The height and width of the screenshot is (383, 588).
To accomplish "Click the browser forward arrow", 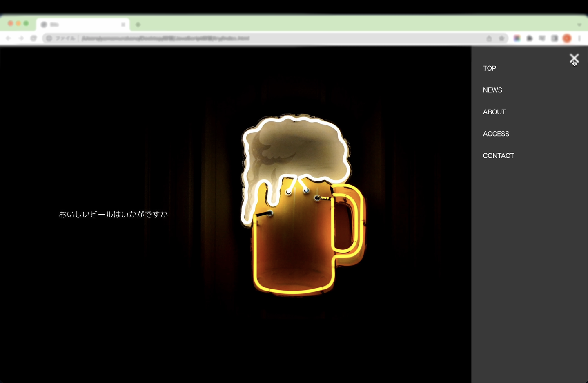I will [21, 38].
